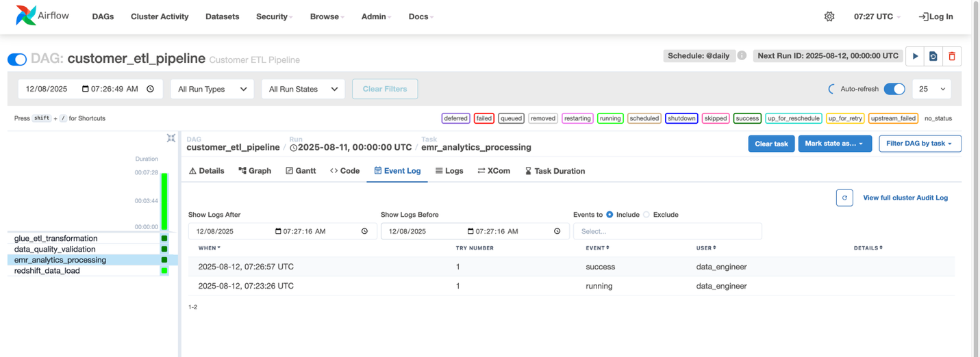Switch to the Gantt tab
The image size is (980, 357).
tap(301, 171)
